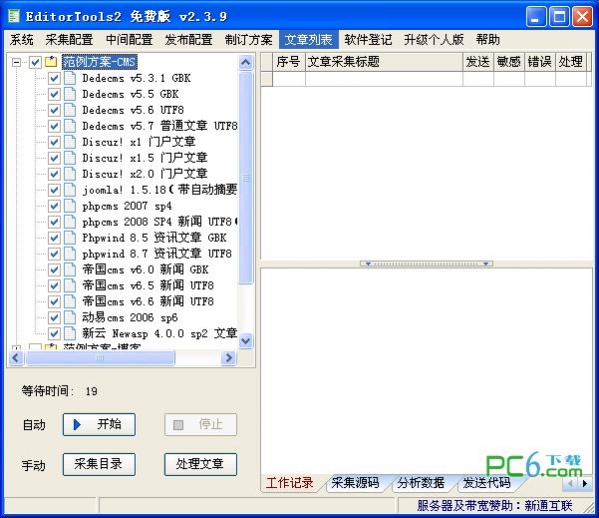Click document icon beside Dedecms v5.7 普通文章
Screen dimensions: 599x518
click(x=70, y=126)
